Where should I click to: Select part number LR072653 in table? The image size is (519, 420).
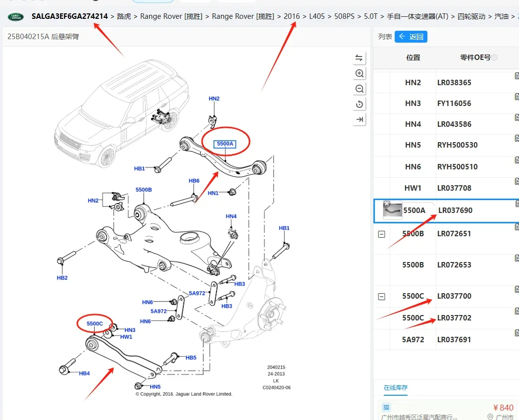(x=454, y=265)
